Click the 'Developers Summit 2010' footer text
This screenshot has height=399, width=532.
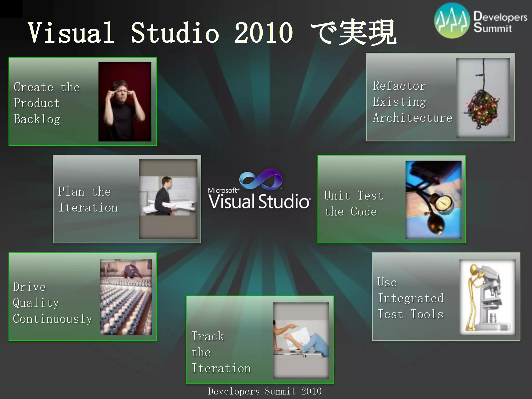click(265, 391)
